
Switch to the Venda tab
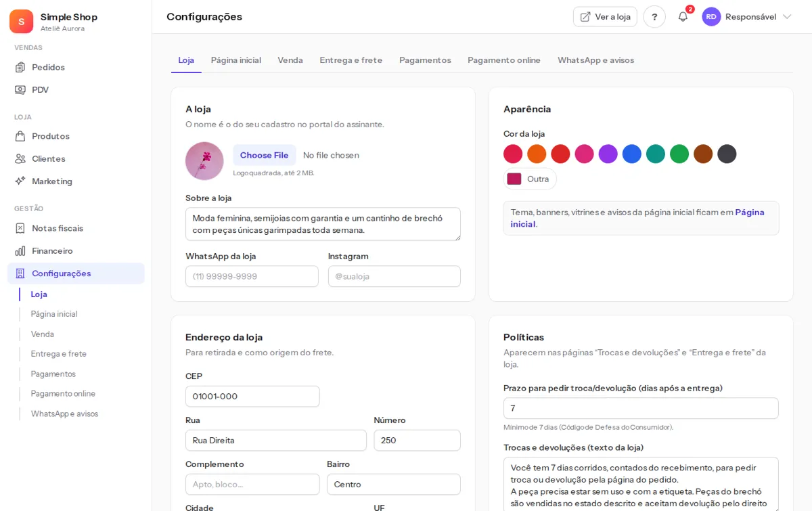pos(290,60)
